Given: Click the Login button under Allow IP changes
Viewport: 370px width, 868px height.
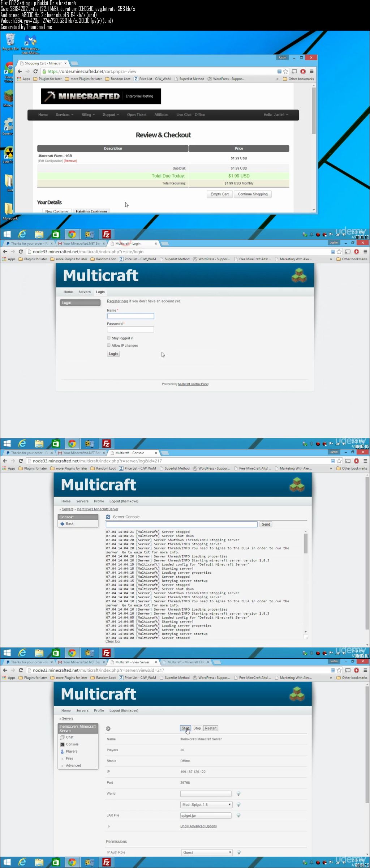Looking at the screenshot, I should (x=113, y=354).
